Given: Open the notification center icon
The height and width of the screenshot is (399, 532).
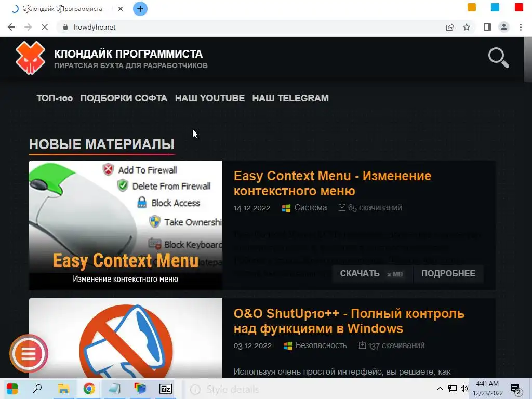Looking at the screenshot, I should 516,389.
